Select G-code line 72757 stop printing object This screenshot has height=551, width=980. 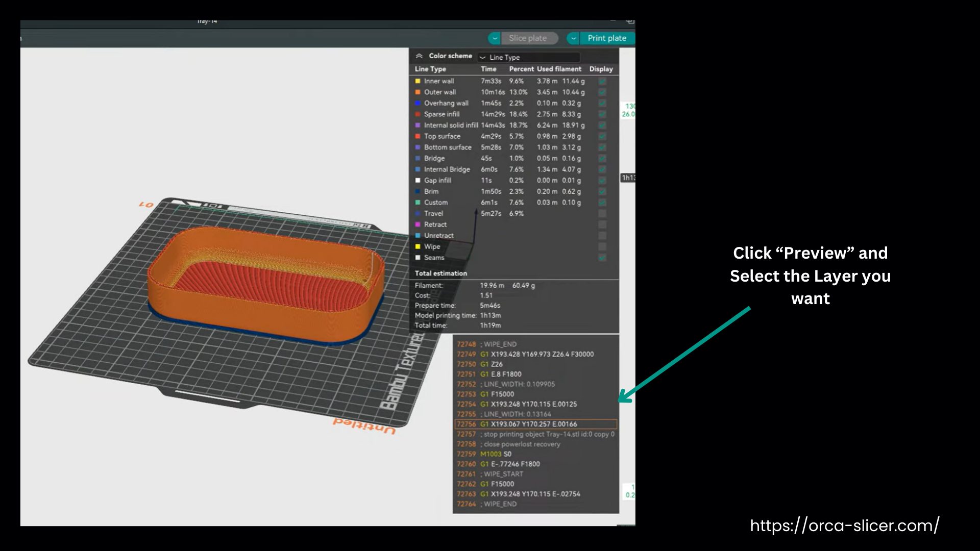536,434
